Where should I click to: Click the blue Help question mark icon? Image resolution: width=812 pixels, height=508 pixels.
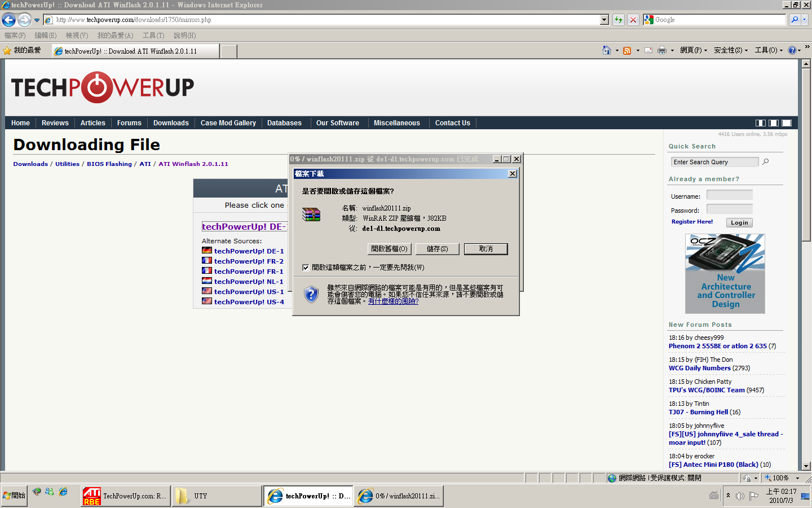[792, 50]
